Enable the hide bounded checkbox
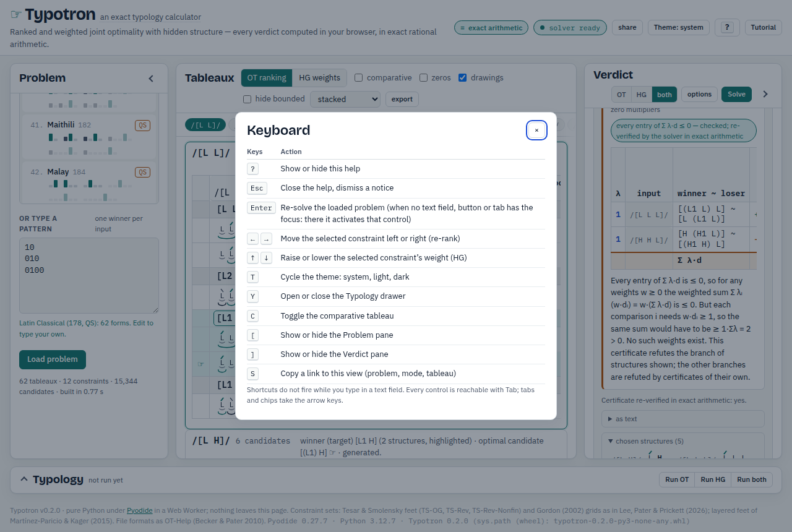This screenshot has height=532, width=792. pyautogui.click(x=247, y=99)
